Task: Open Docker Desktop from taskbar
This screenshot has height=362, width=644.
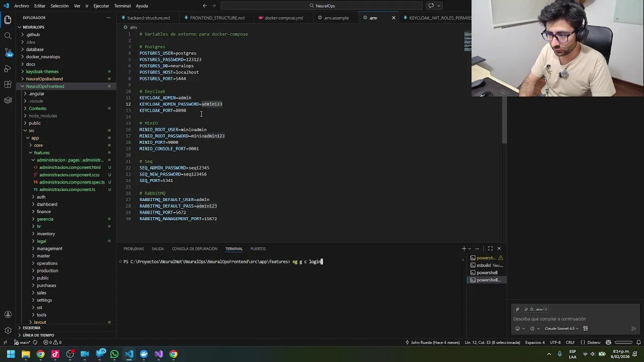Action: pyautogui.click(x=144, y=354)
